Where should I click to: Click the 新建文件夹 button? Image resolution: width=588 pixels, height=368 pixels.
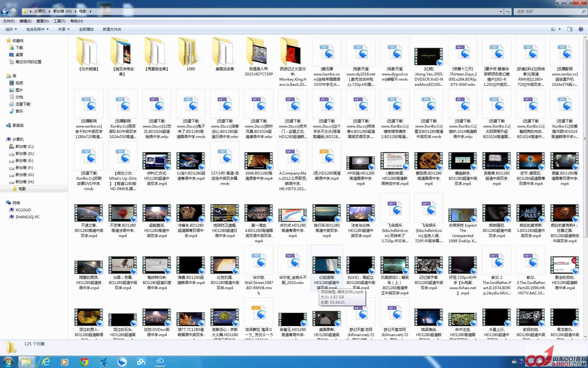click(x=112, y=29)
